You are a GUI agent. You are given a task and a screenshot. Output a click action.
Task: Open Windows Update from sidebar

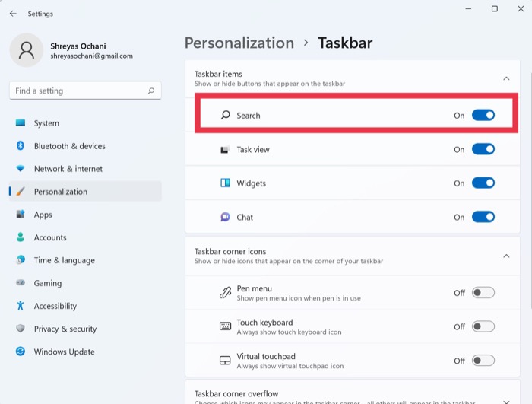(64, 352)
